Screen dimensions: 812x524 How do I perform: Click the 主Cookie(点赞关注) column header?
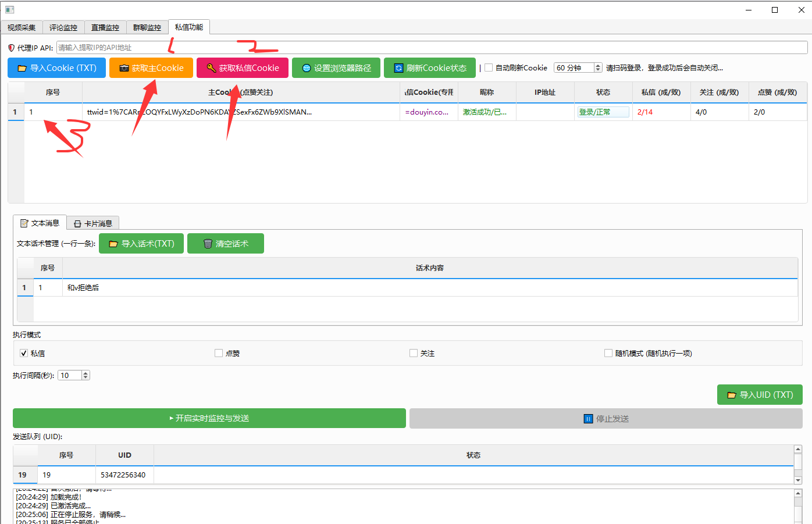pos(241,92)
